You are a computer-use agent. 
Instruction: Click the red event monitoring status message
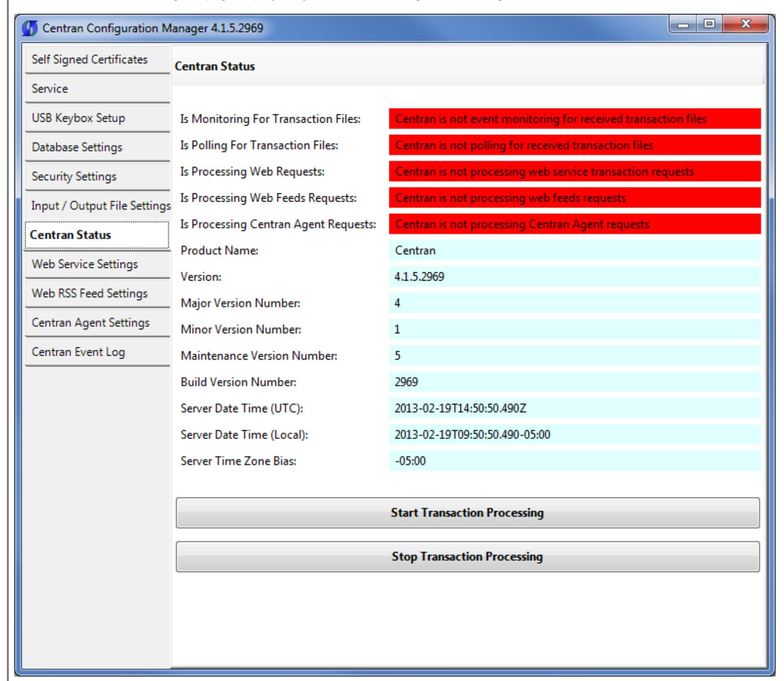[x=575, y=119]
